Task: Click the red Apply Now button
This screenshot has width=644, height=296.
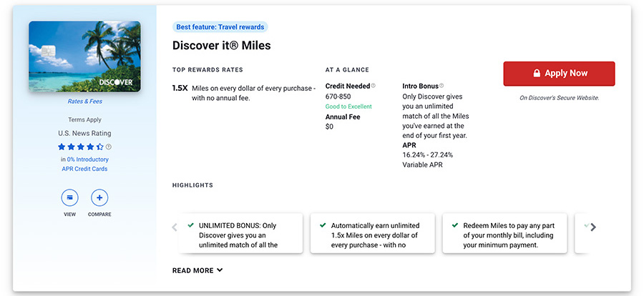Action: tap(559, 74)
